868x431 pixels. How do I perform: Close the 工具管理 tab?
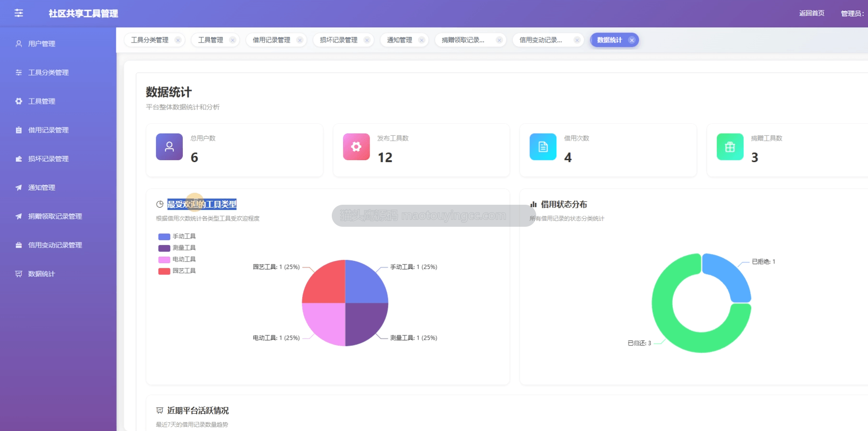233,40
